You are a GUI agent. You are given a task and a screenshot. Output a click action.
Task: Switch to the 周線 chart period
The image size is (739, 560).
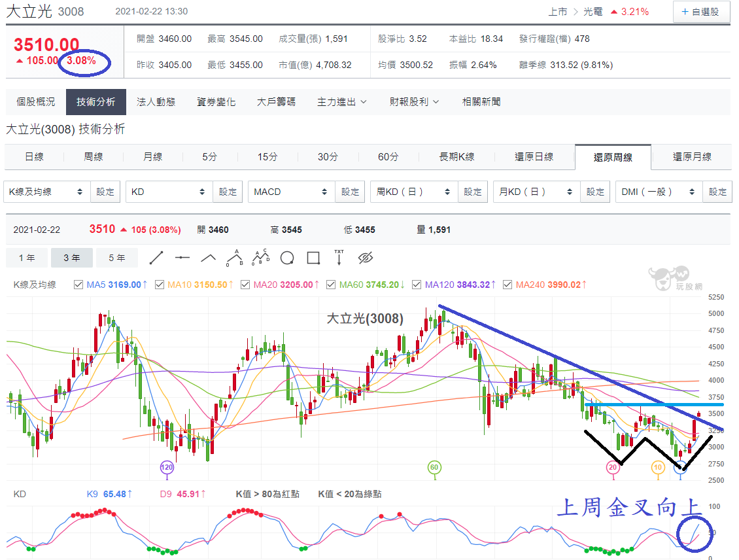pyautogui.click(x=94, y=157)
